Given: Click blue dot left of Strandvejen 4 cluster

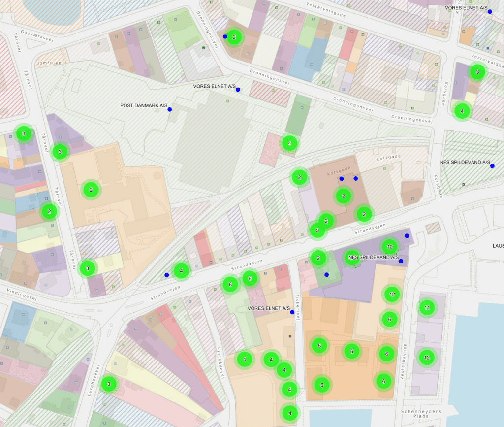Looking at the screenshot, I should 167,275.
